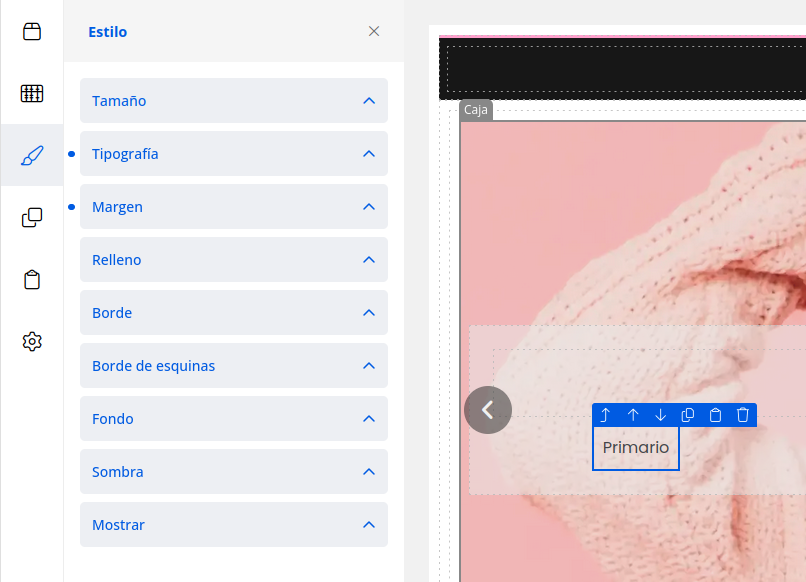Open the box/blocks icon in sidebar
This screenshot has height=582, width=806.
32,31
